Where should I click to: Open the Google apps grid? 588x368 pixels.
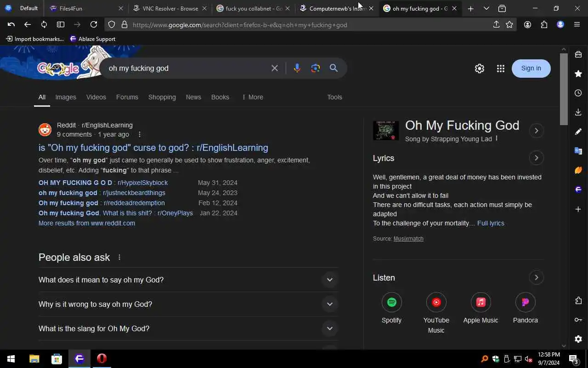pos(501,69)
